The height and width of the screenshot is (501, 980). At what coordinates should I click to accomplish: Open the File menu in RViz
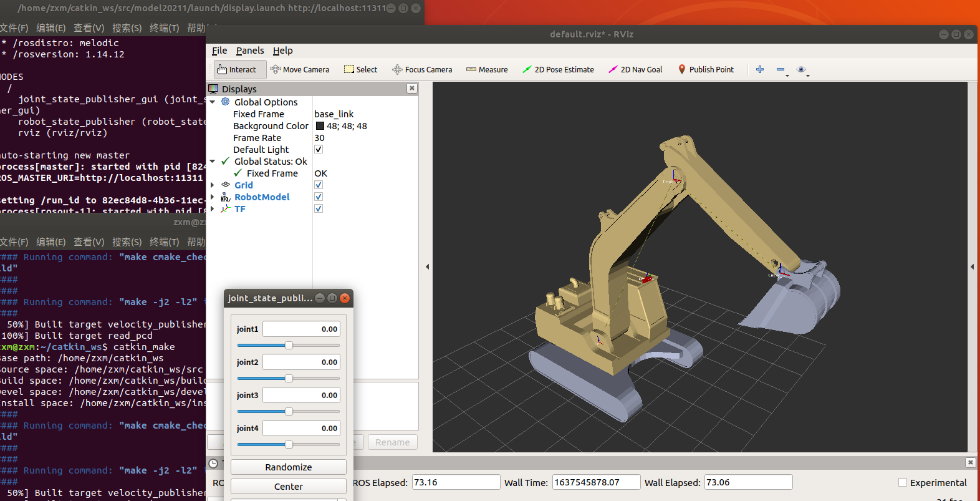pos(219,51)
